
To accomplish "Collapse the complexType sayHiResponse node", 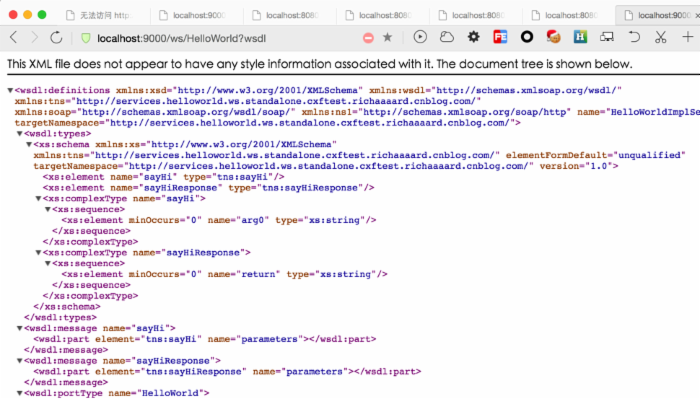I will point(38,253).
